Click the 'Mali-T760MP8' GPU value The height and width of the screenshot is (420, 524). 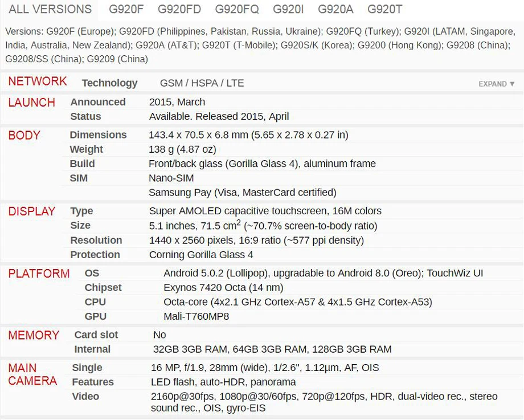click(196, 316)
